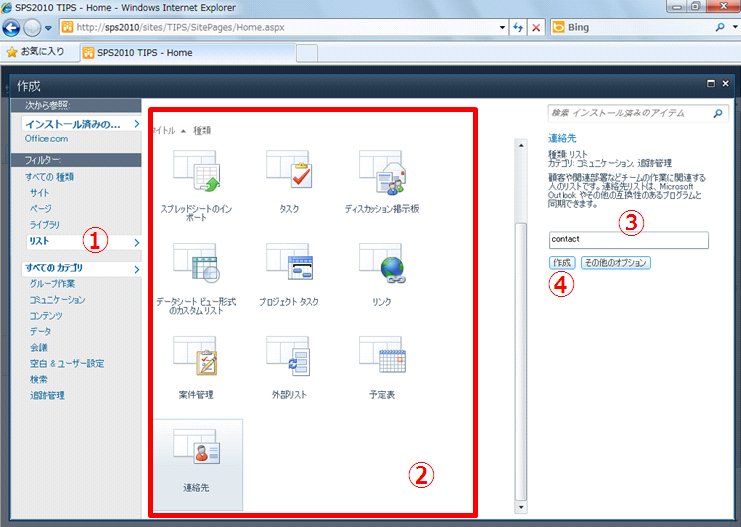Screen dimensions: 741x527
Task: Open the recent pages dropdown arrow
Action: 48,28
